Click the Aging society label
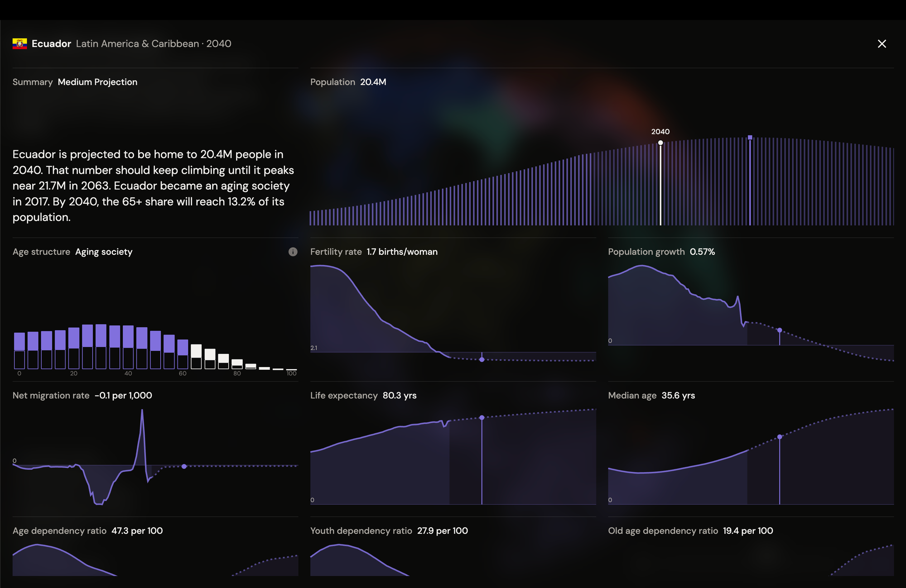 pos(104,252)
